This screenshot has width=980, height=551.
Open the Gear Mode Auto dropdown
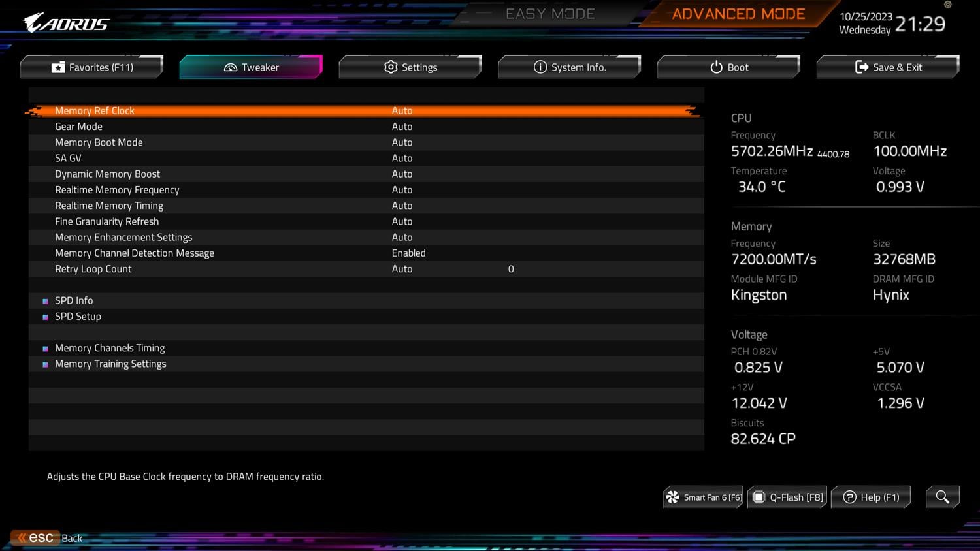pos(402,127)
